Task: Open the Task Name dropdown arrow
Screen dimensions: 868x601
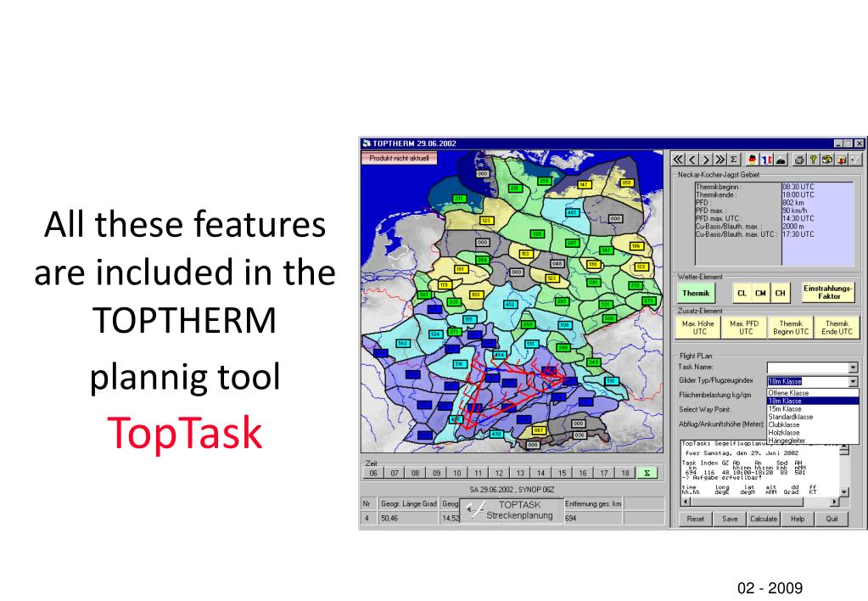Action: 853,368
